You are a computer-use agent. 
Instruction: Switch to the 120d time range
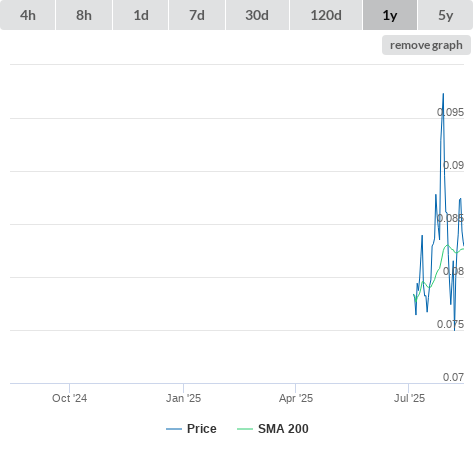(326, 15)
